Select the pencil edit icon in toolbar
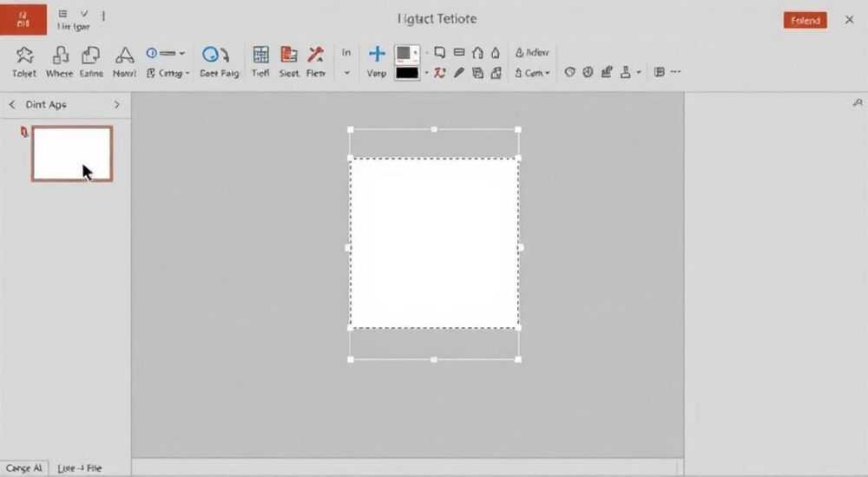This screenshot has height=477, width=868. pyautogui.click(x=459, y=73)
